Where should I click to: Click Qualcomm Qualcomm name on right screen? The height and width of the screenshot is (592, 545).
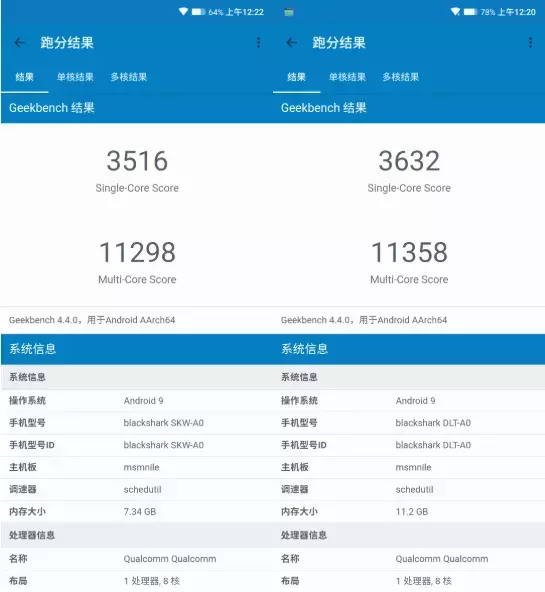[442, 559]
